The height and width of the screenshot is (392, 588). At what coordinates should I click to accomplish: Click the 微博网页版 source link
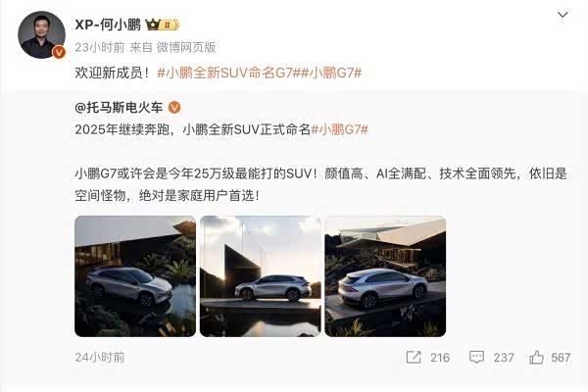[x=186, y=47]
